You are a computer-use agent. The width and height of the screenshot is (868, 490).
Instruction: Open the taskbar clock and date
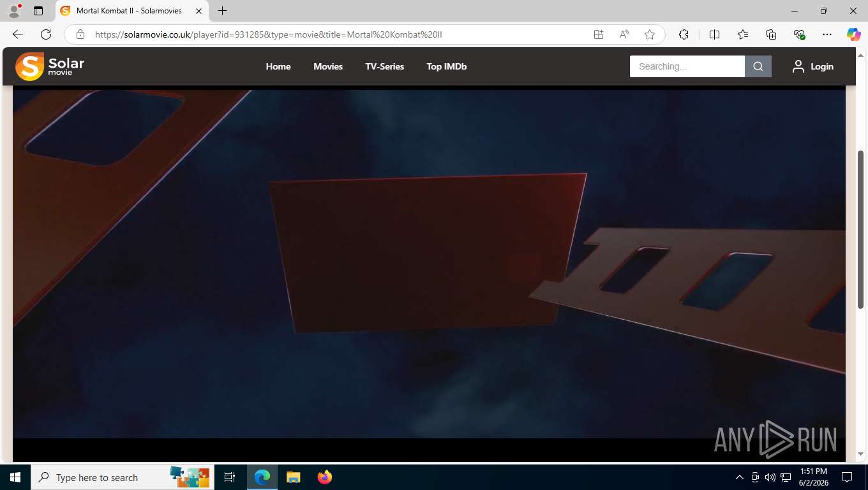(813, 477)
